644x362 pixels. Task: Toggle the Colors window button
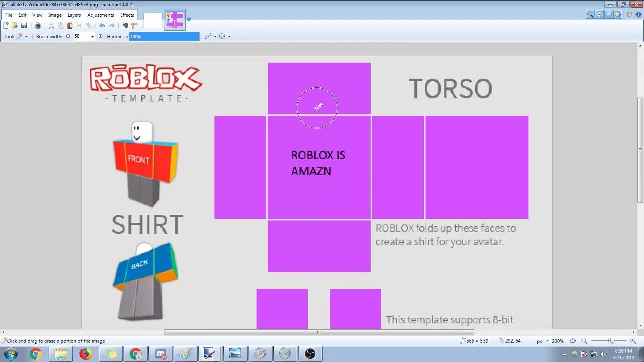click(617, 15)
